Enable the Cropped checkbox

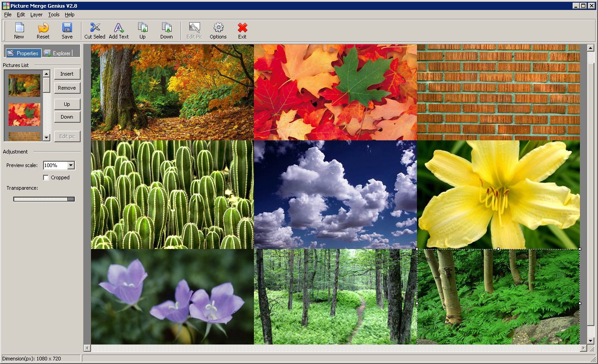pos(46,177)
